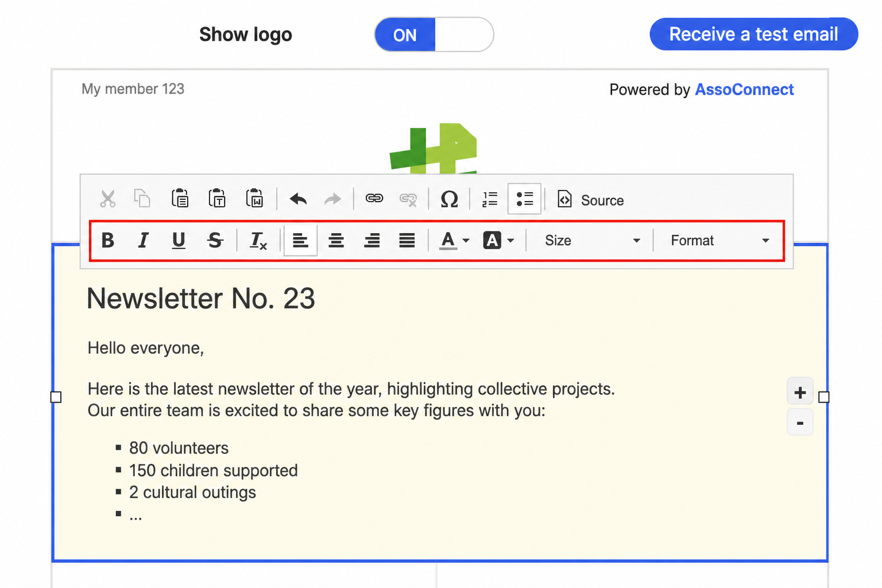The width and height of the screenshot is (882, 588).
Task: Remove formatting with the Tx icon
Action: 258,240
